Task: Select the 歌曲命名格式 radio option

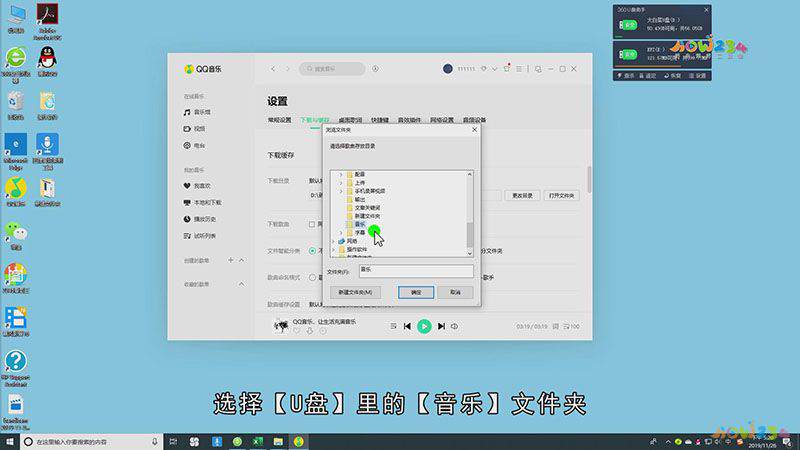Action: click(312, 278)
